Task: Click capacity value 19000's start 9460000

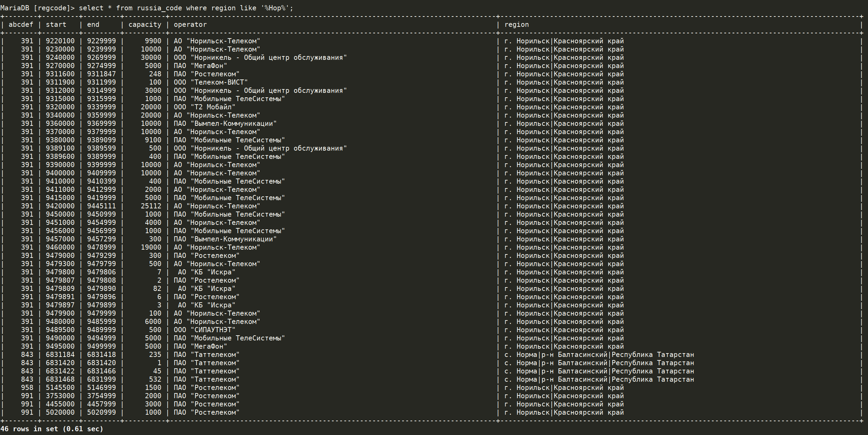Action: pos(60,247)
